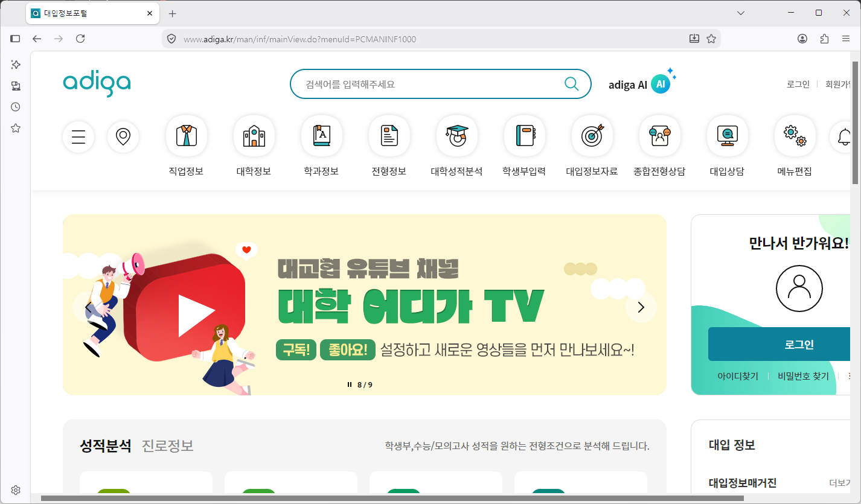Click the browser address bar URL
861x504 pixels.
tap(299, 39)
